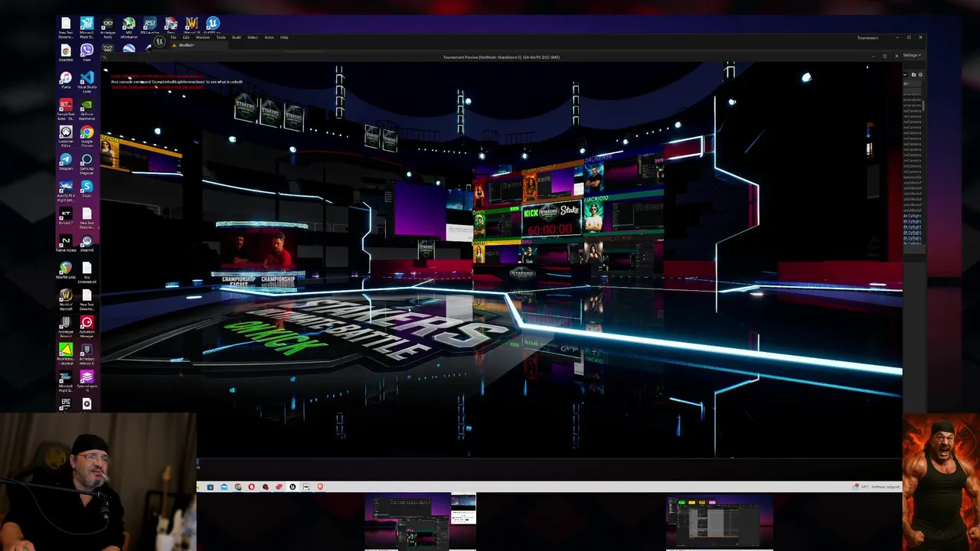Open the Telegram desktop shortcut
Screen dimensions: 980x551
point(66,161)
